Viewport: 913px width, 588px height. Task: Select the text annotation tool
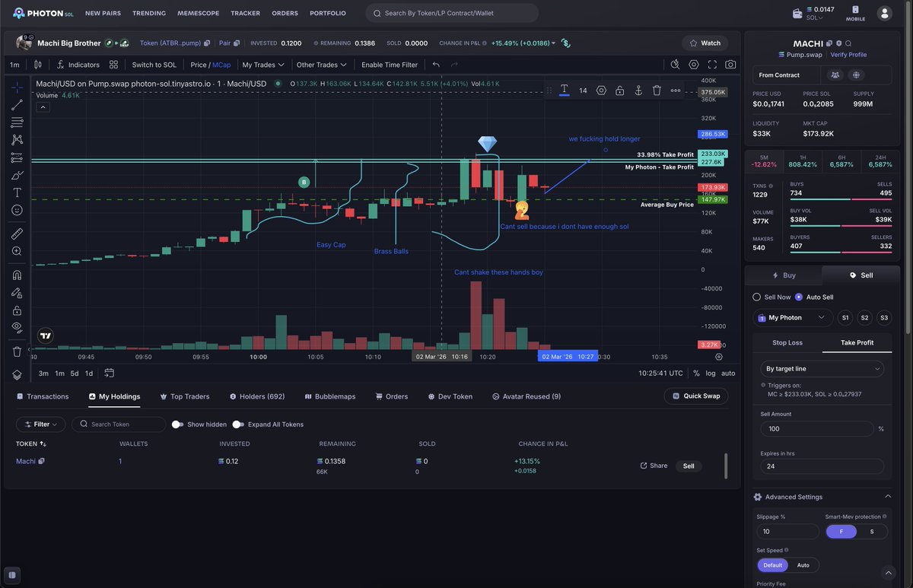(17, 192)
